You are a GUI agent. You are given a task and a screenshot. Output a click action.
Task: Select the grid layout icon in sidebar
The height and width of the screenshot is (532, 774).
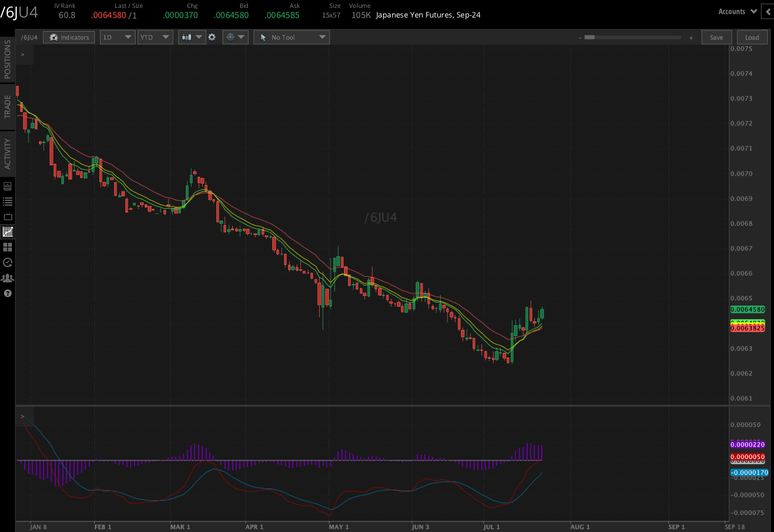[x=7, y=247]
